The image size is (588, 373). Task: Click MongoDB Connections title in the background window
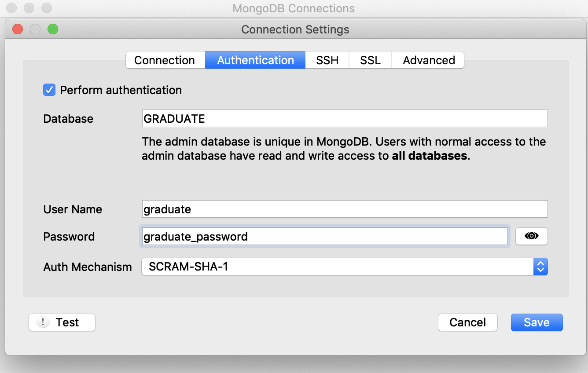[294, 8]
